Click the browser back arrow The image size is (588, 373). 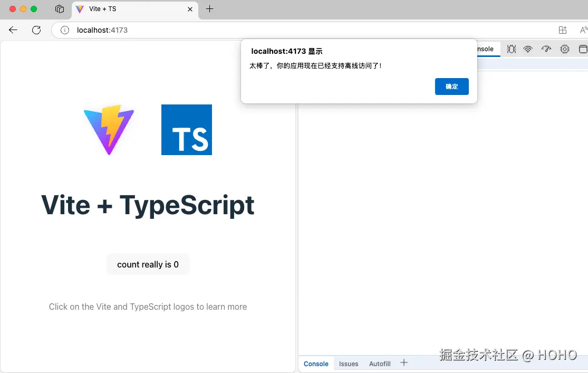(x=13, y=30)
